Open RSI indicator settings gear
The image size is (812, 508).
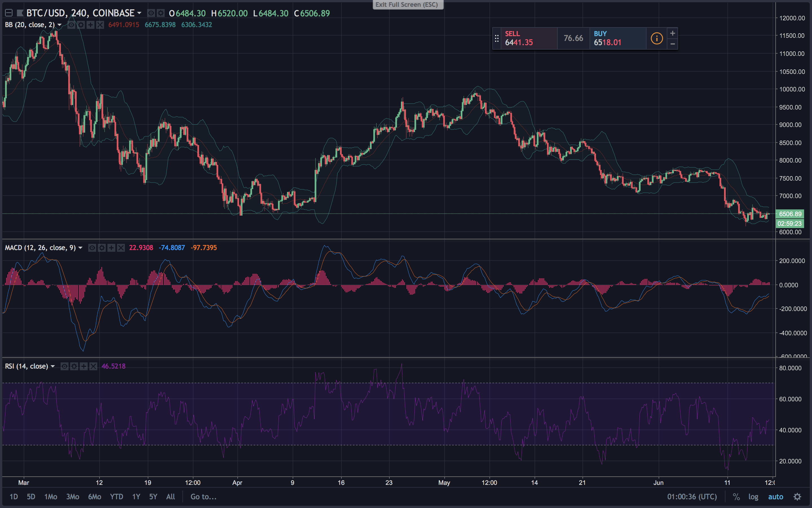click(x=74, y=366)
